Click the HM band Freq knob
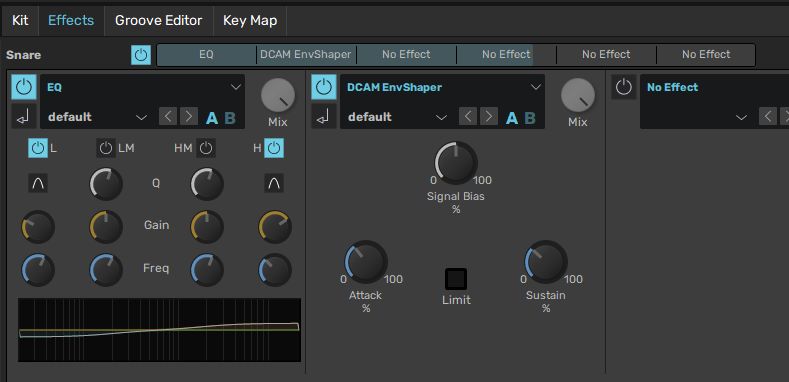The image size is (789, 382). (x=207, y=270)
